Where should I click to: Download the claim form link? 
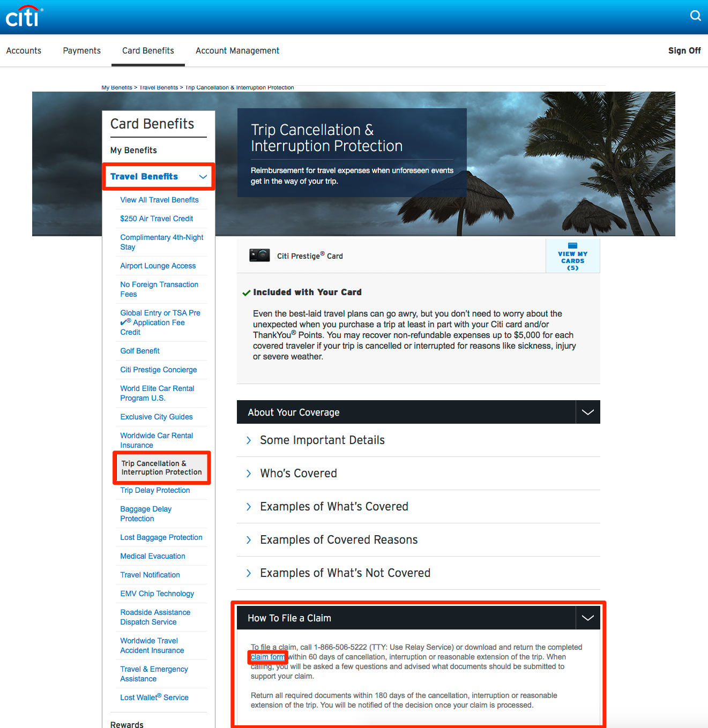tap(267, 657)
